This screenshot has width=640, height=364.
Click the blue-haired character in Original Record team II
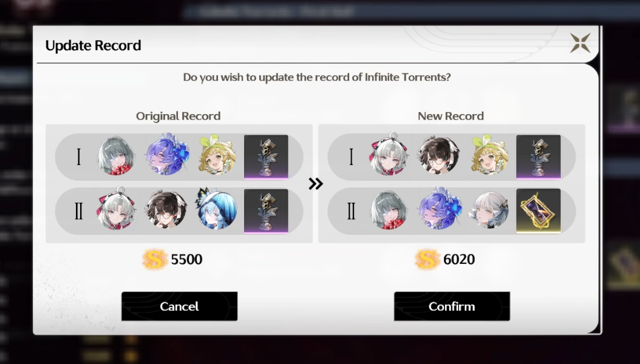pyautogui.click(x=217, y=209)
